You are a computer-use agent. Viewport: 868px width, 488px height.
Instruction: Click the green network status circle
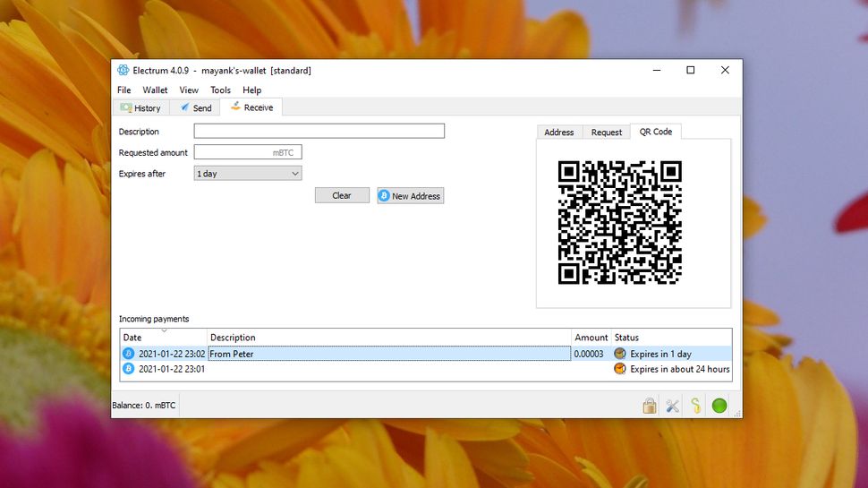point(719,406)
